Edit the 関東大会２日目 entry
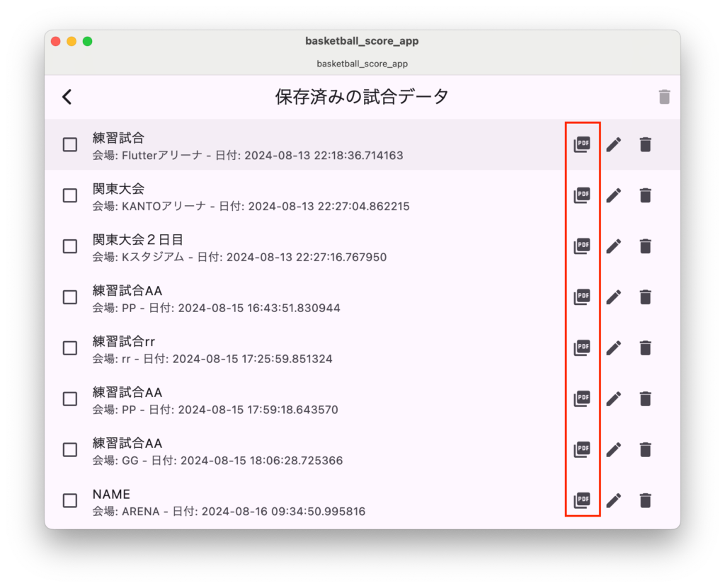Viewport: 725px width, 588px height. click(614, 246)
